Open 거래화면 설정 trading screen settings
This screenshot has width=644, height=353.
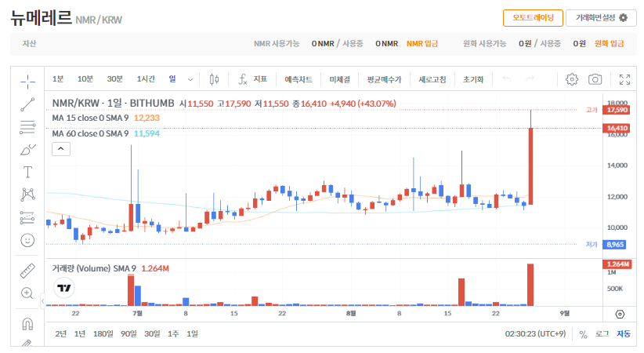point(601,18)
